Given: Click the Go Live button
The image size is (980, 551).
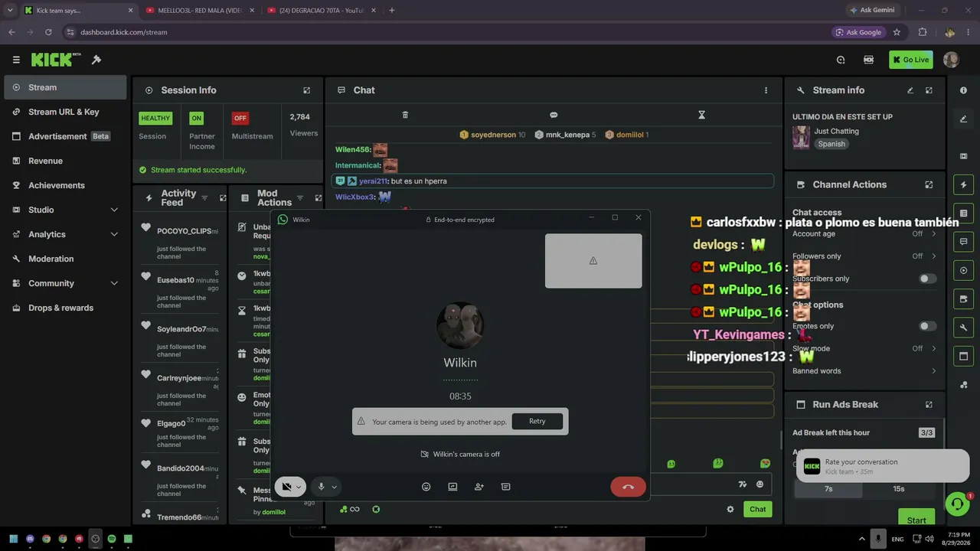Looking at the screenshot, I should pos(911,60).
